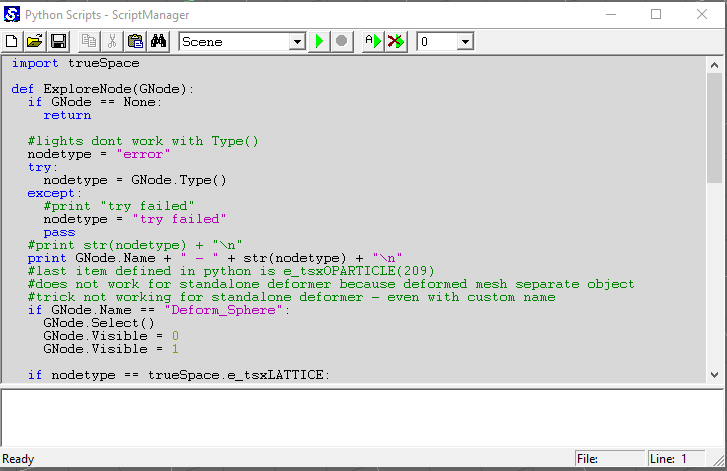Click the "Deform_Sphere" string in code
The height and width of the screenshot is (471, 727).
point(223,310)
